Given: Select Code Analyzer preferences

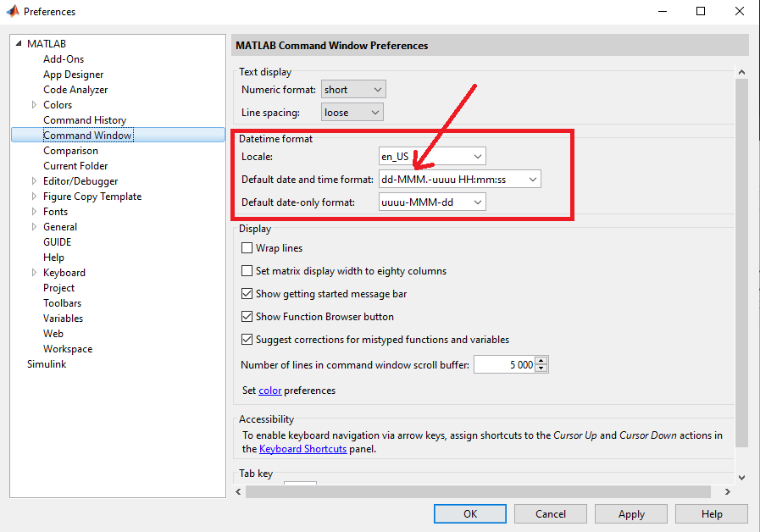Looking at the screenshot, I should pyautogui.click(x=75, y=90).
